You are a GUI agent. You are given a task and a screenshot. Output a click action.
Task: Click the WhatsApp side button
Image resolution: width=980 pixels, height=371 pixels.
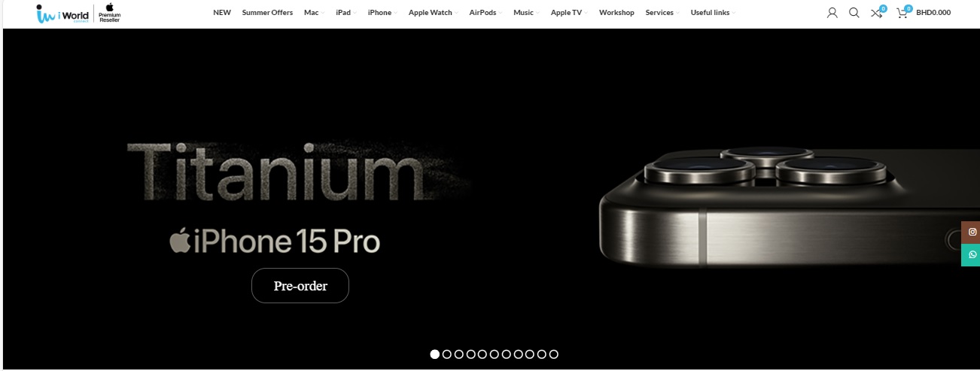tap(971, 254)
